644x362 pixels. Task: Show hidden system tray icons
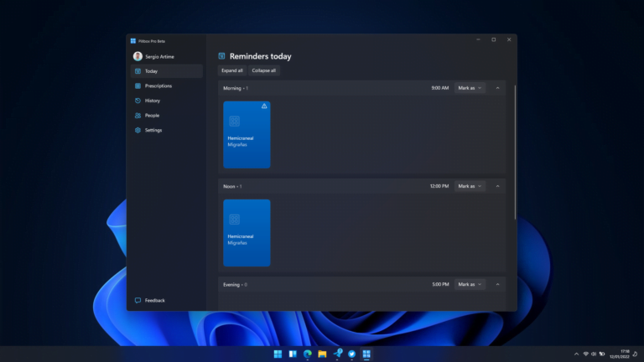pos(576,354)
